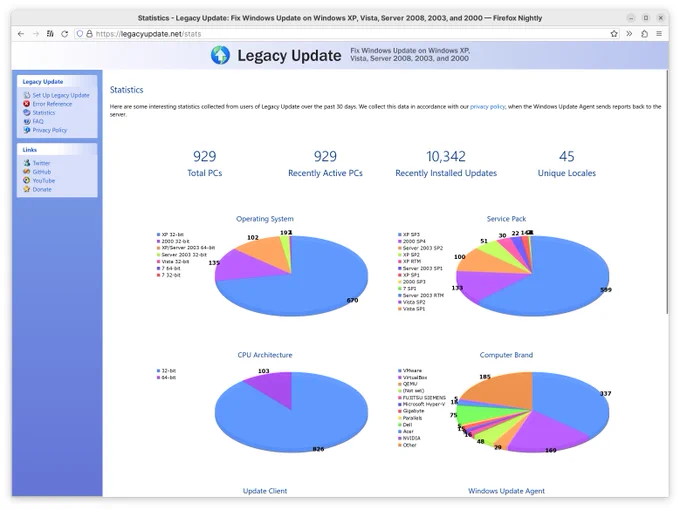The image size is (680, 510).
Task: Click the Legacy Update globe logo
Action: (x=220, y=56)
